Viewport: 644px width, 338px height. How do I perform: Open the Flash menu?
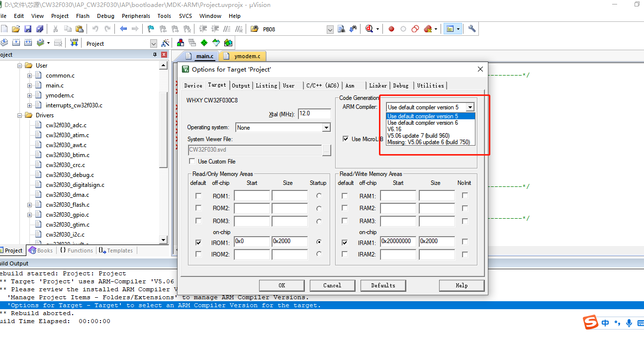point(83,15)
